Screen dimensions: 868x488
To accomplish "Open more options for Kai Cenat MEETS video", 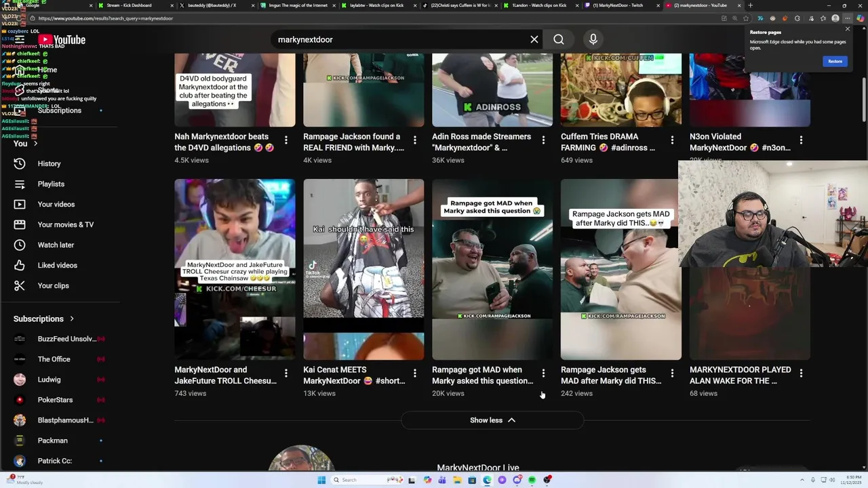I will pos(415,373).
